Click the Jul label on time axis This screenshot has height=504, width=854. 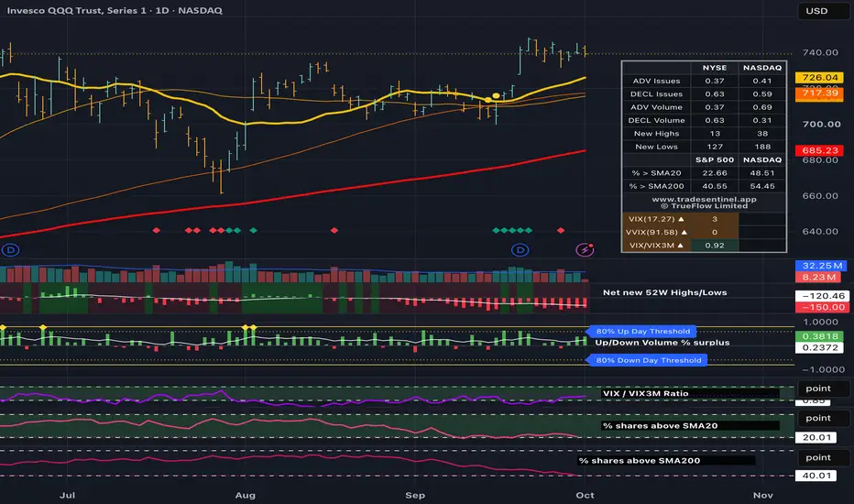(x=67, y=495)
